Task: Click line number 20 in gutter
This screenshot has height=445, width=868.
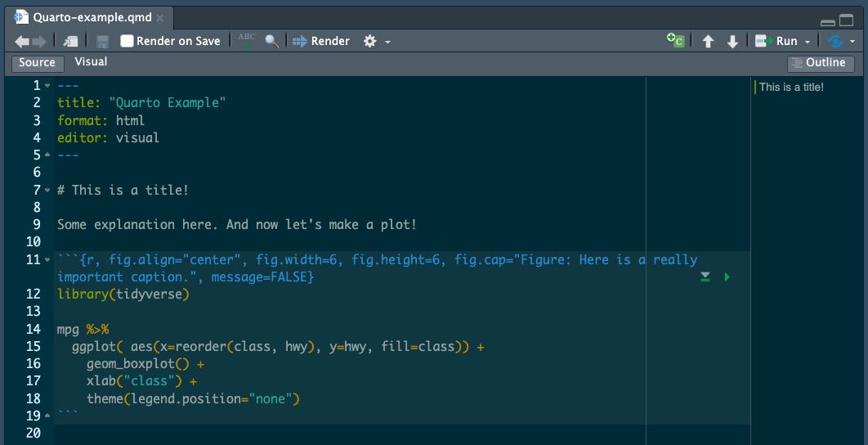Action: [x=33, y=433]
